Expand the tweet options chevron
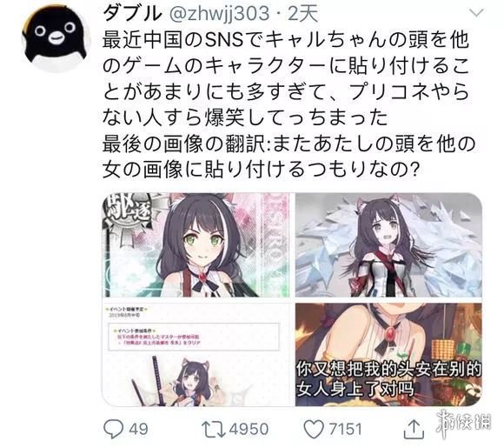Image resolution: width=504 pixels, height=448 pixels. coord(476,13)
